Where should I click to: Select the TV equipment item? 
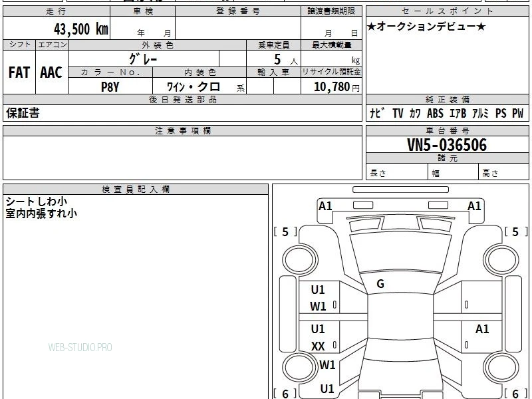click(398, 113)
